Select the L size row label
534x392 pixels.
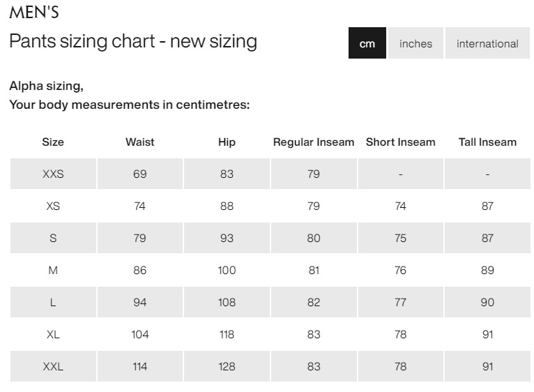click(x=53, y=303)
